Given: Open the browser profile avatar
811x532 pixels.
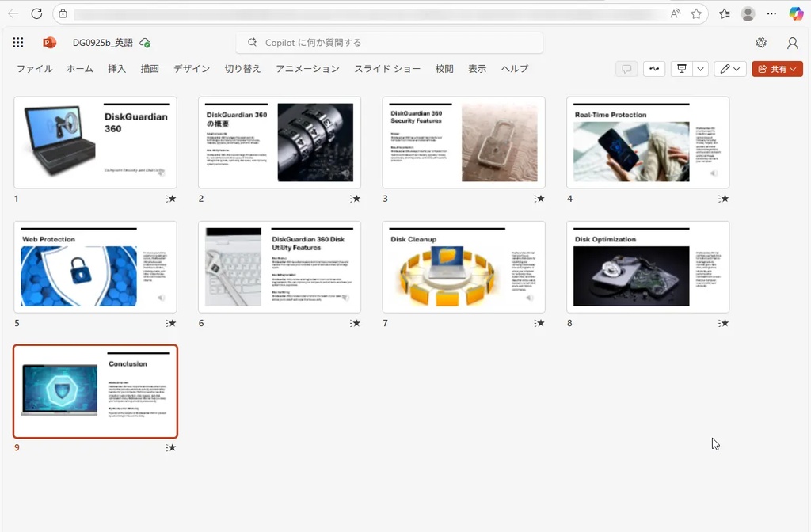Looking at the screenshot, I should (748, 14).
